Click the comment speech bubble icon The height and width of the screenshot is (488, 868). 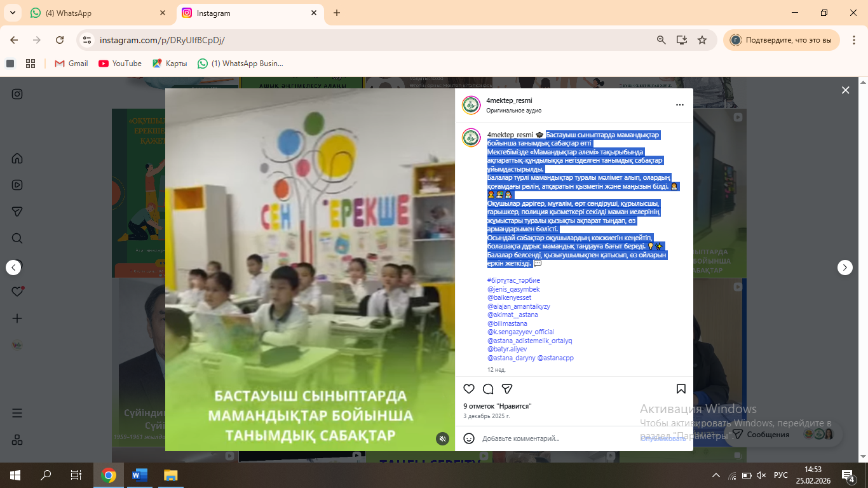488,389
